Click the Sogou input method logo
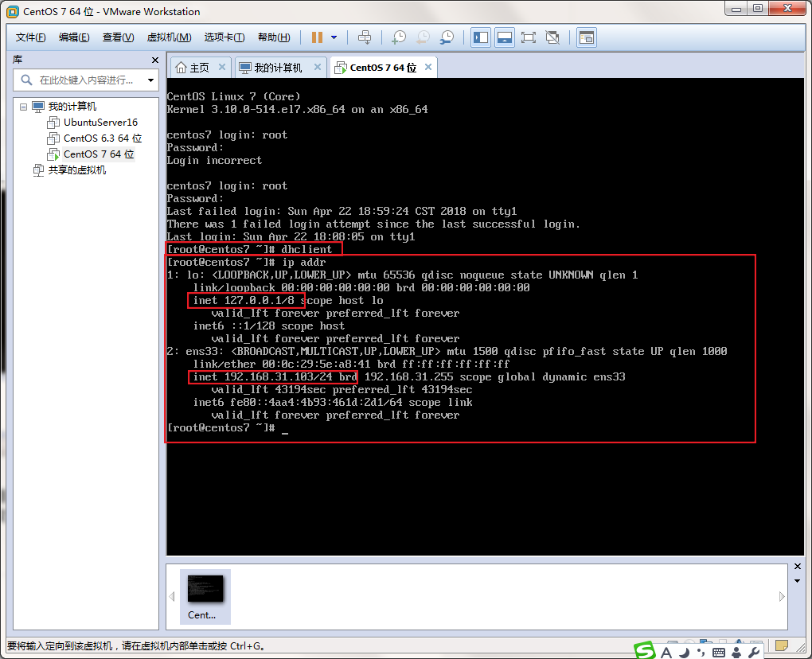The height and width of the screenshot is (659, 812). pyautogui.click(x=645, y=651)
